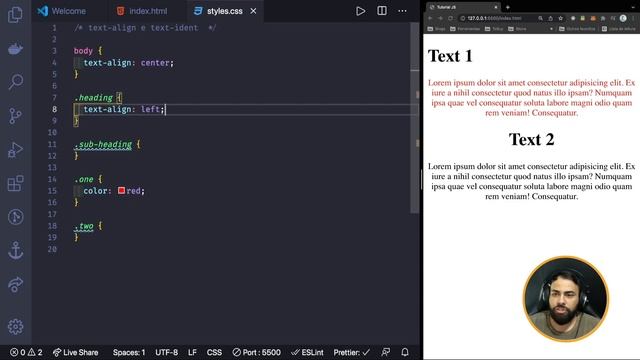Split the editor to the right
Viewport: 640px width, 360px height.
click(x=382, y=11)
